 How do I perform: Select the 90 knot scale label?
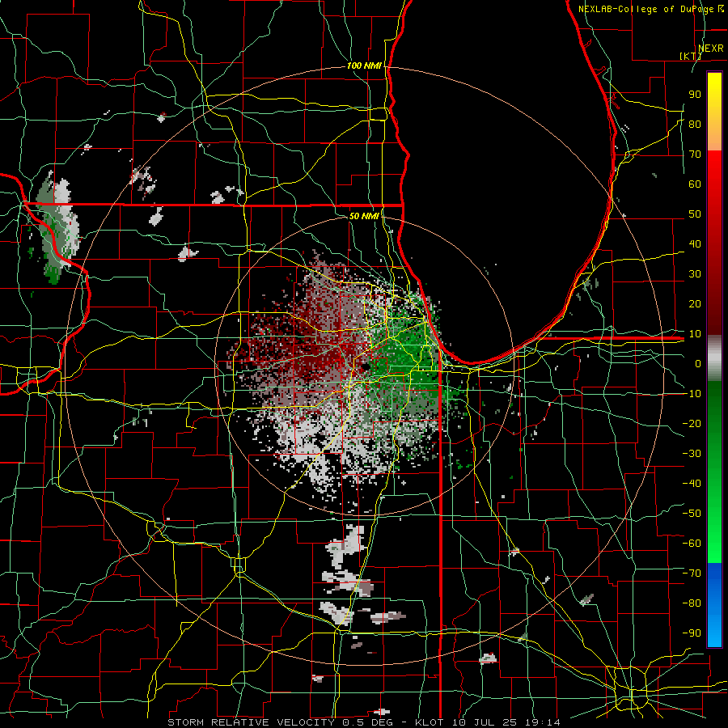click(x=695, y=95)
